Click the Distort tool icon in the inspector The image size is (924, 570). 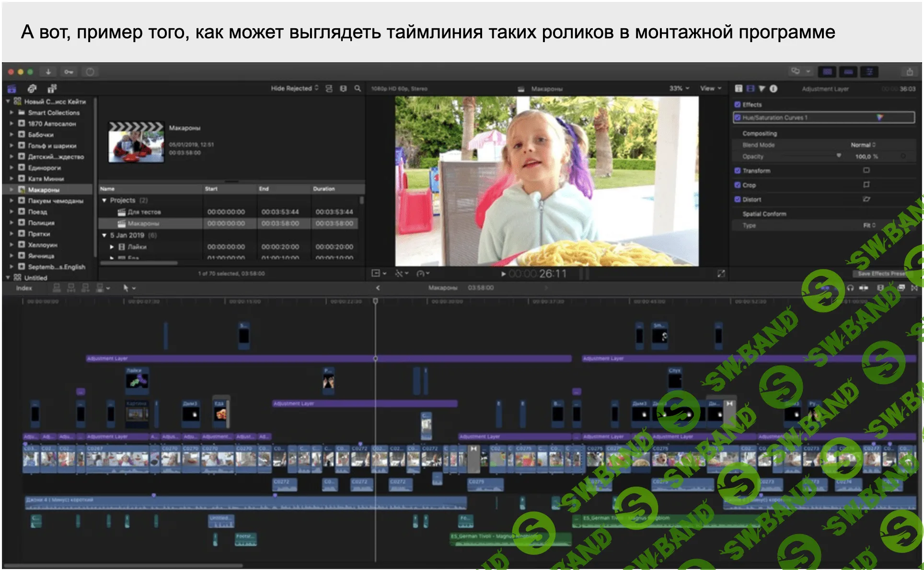coord(866,199)
